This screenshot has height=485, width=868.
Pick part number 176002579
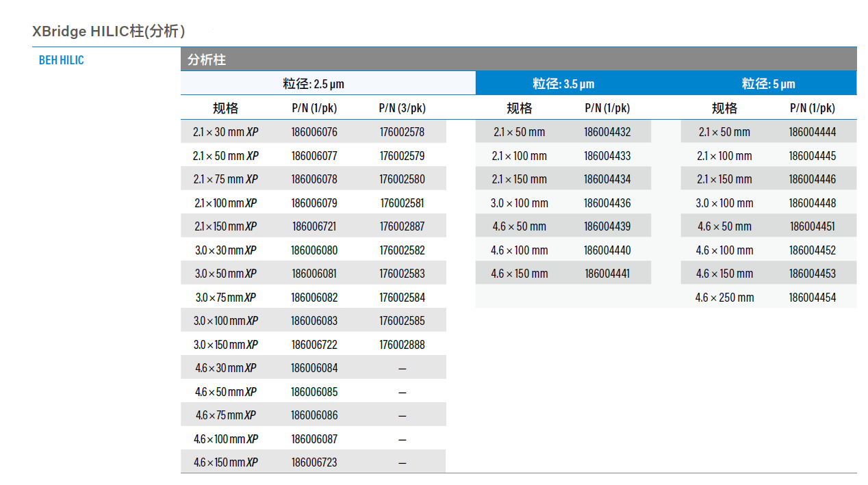[x=402, y=156]
